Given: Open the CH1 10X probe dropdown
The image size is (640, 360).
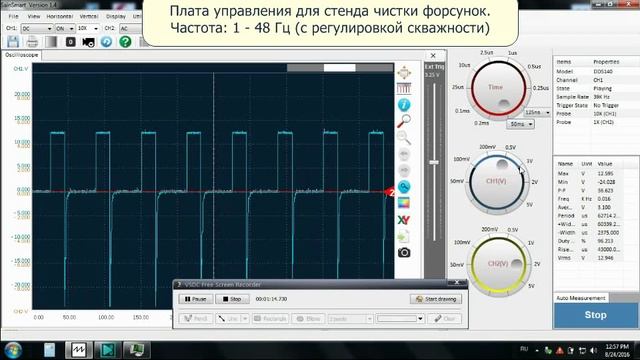Looking at the screenshot, I should coord(88,29).
